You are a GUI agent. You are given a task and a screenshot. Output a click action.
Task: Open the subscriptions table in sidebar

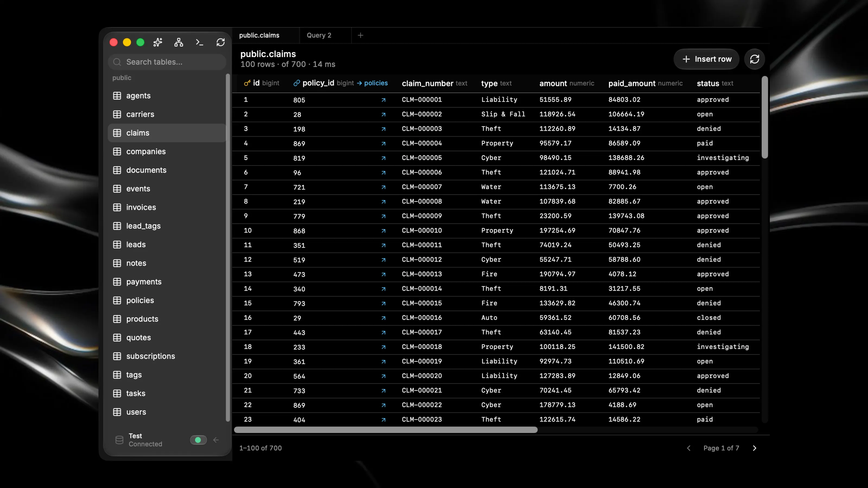(x=167, y=356)
